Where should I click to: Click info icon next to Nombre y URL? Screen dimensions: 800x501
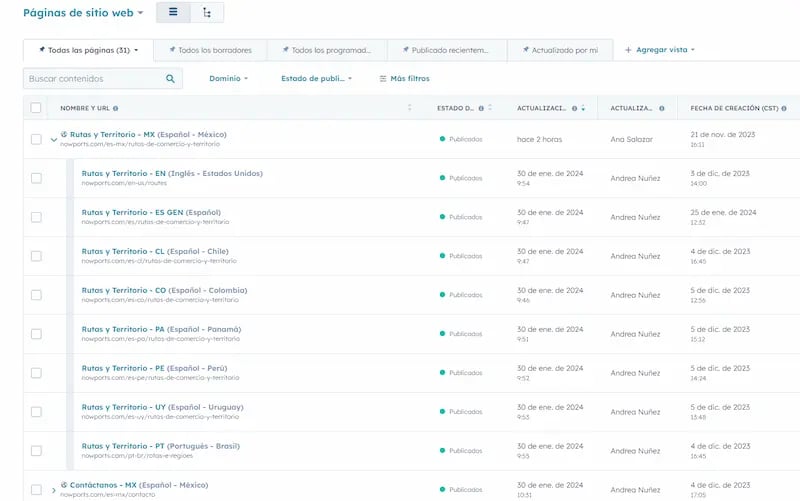[x=116, y=108]
